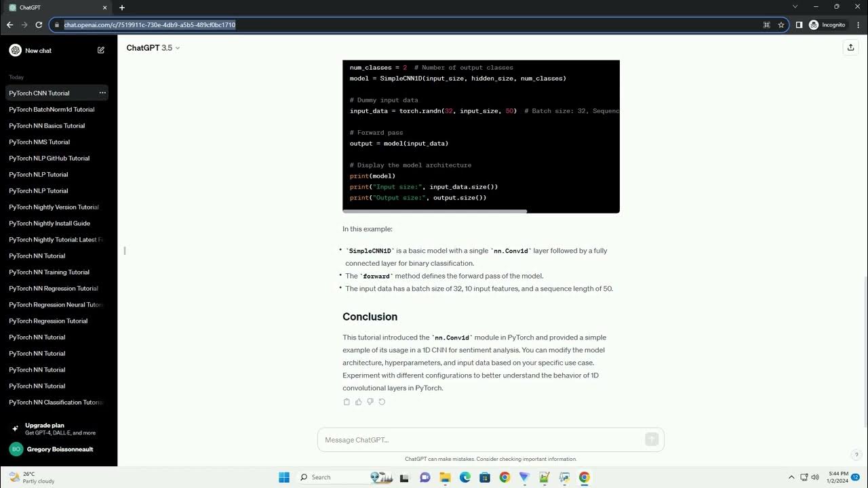868x488 pixels.
Task: Click the send message arrow button
Action: click(652, 439)
